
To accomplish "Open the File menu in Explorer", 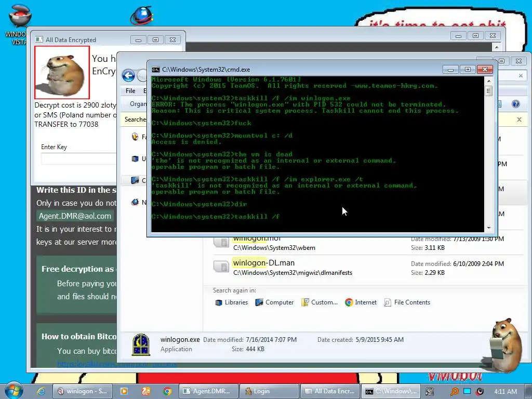I will pyautogui.click(x=130, y=90).
